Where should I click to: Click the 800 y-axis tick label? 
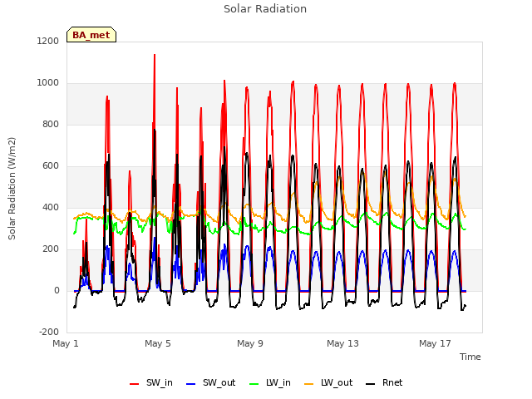pos(51,124)
